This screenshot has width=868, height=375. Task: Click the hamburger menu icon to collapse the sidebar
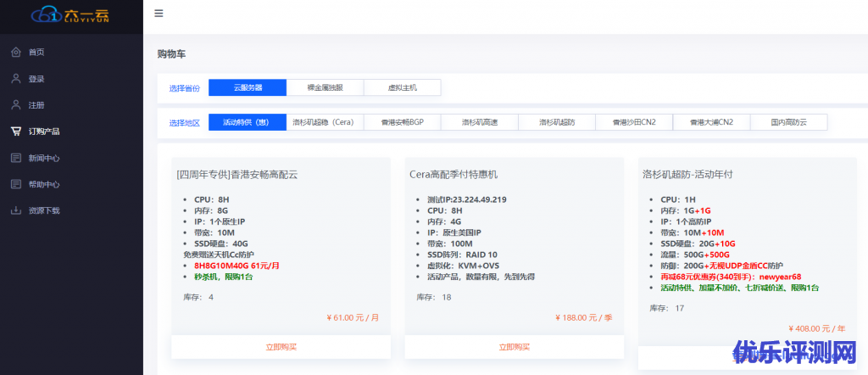click(x=159, y=14)
